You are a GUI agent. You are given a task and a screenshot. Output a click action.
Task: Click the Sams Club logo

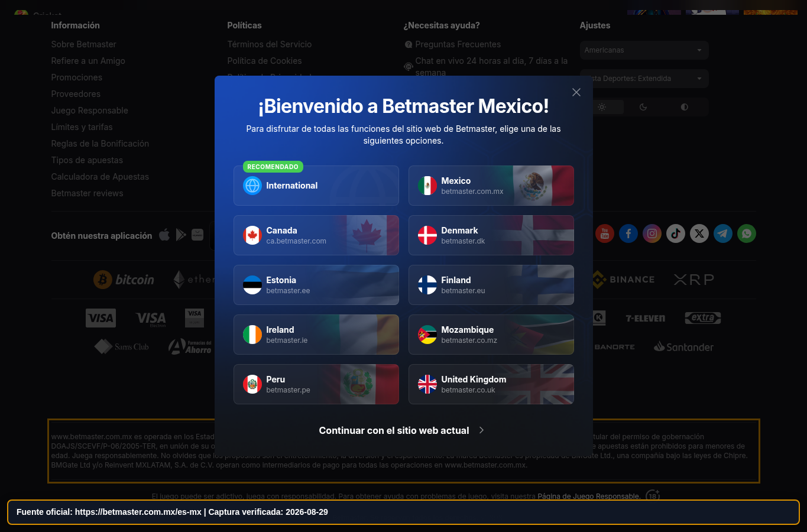click(122, 346)
